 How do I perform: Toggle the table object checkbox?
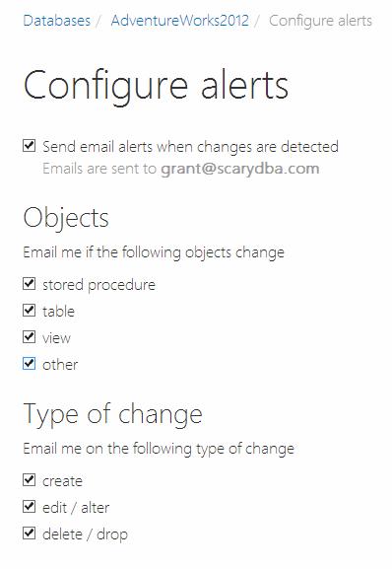(29, 311)
